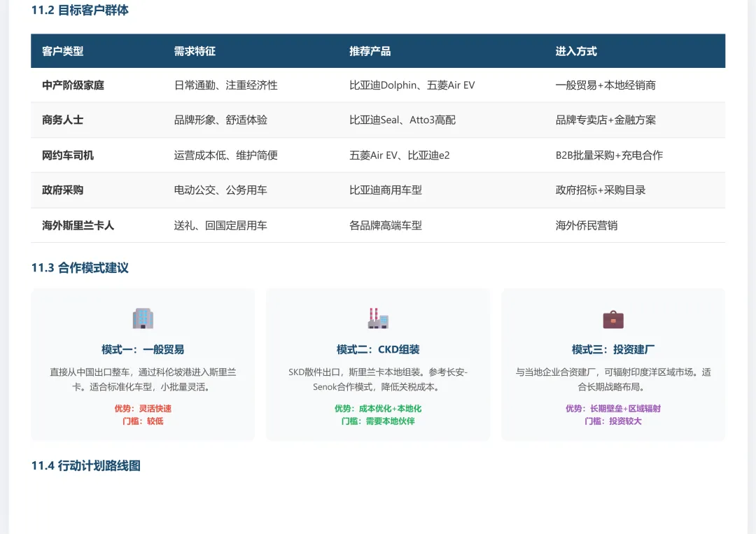Viewport: 756px width, 534px height.
Task: Click the description starting 直接从中国出口整车
Action: pos(143,379)
